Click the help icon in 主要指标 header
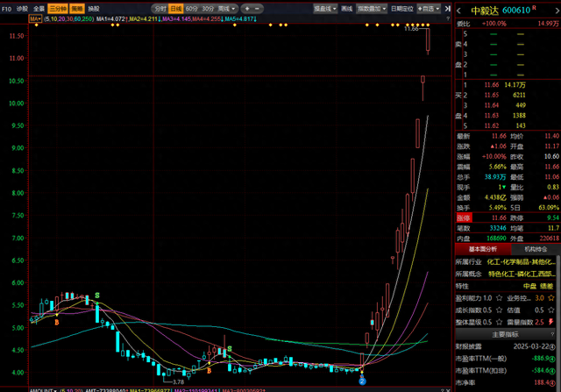Screen dimensions: 561x392 click(552, 334)
